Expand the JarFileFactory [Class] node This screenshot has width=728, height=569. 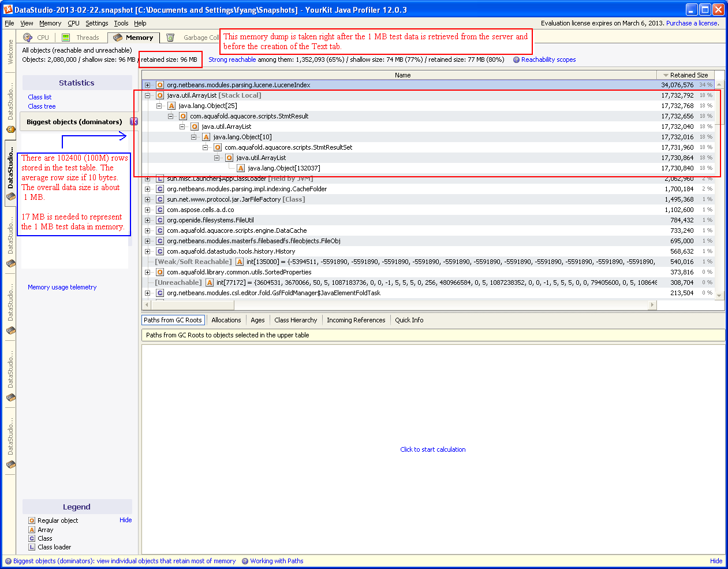coord(147,199)
